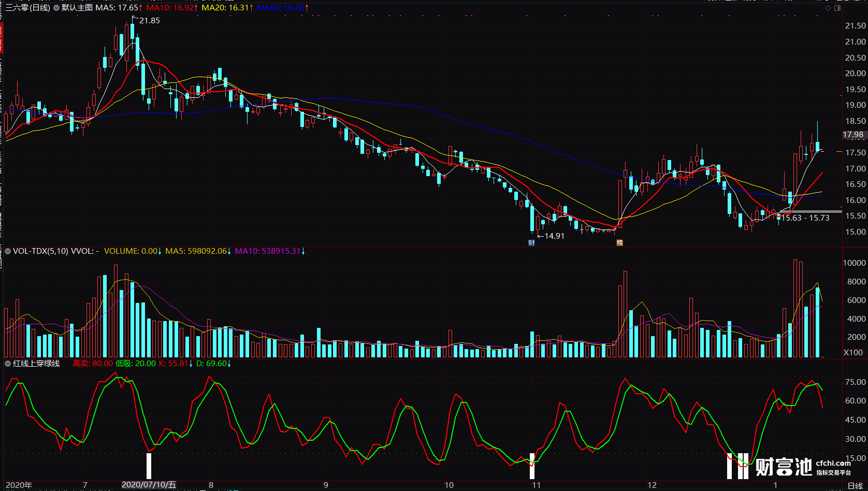
Task: Click the VOLUME: 0.00 readout
Action: point(133,251)
